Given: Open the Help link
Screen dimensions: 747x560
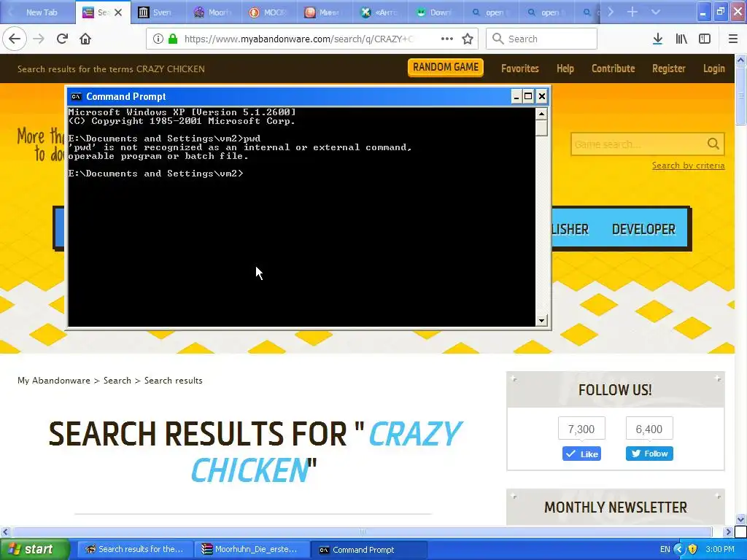Looking at the screenshot, I should [565, 69].
